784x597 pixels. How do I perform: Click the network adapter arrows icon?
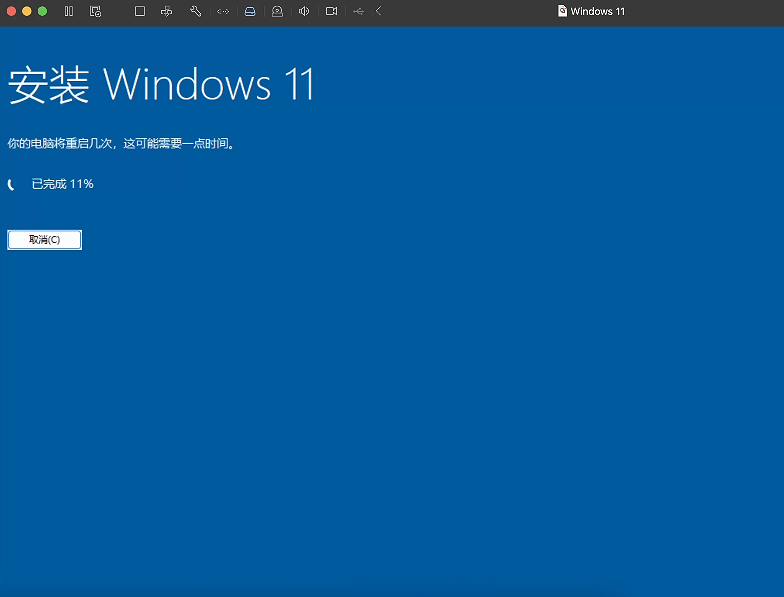click(x=223, y=11)
